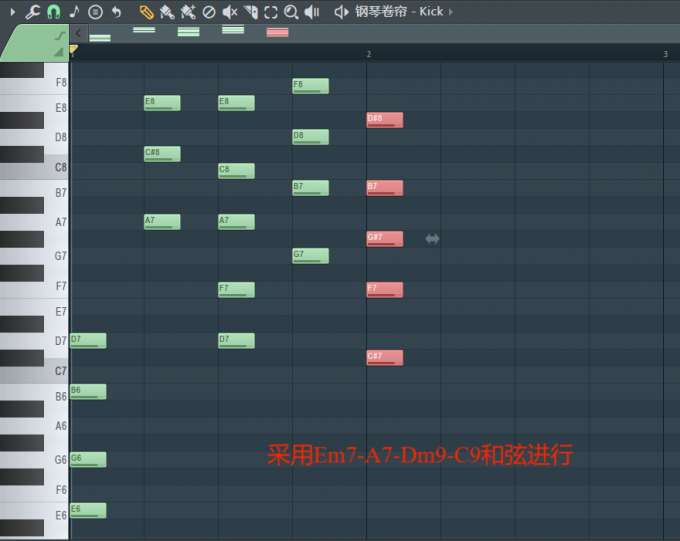Viewport: 680px width, 541px height.
Task: Select the yellow pencil Draw tool
Action: (147, 12)
